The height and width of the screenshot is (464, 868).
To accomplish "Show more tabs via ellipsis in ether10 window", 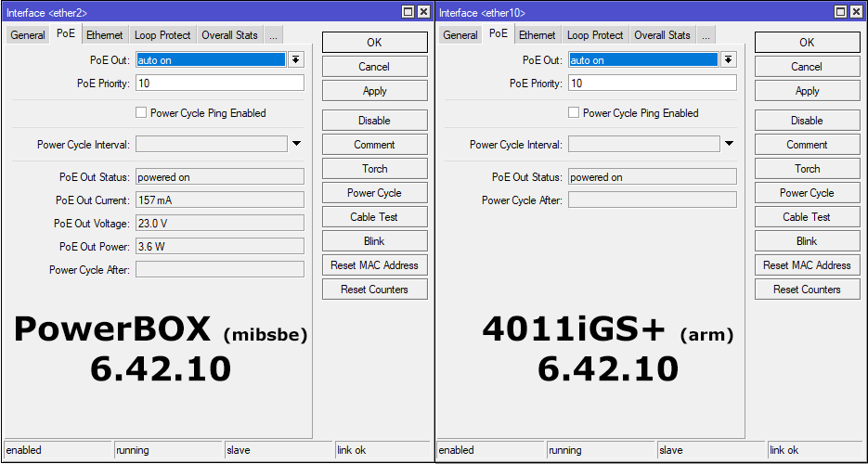I will pyautogui.click(x=706, y=35).
